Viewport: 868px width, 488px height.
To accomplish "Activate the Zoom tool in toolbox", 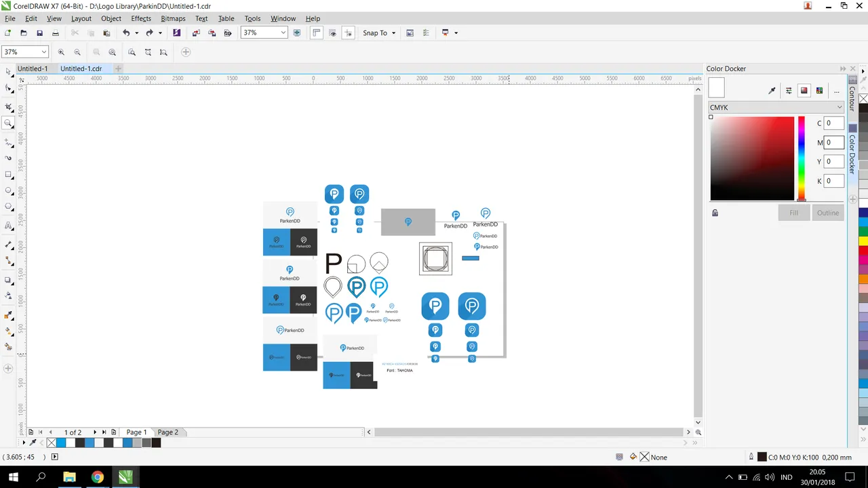I will (8, 123).
